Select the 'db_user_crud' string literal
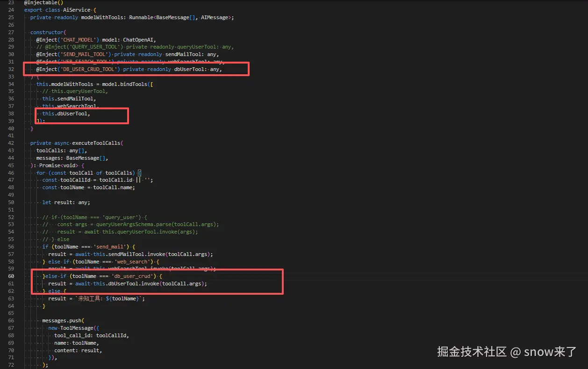 click(x=133, y=276)
